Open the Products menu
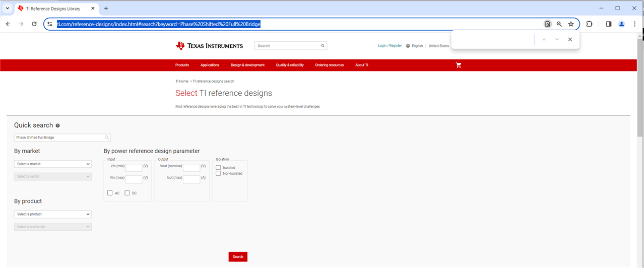The image size is (644, 268). (182, 65)
